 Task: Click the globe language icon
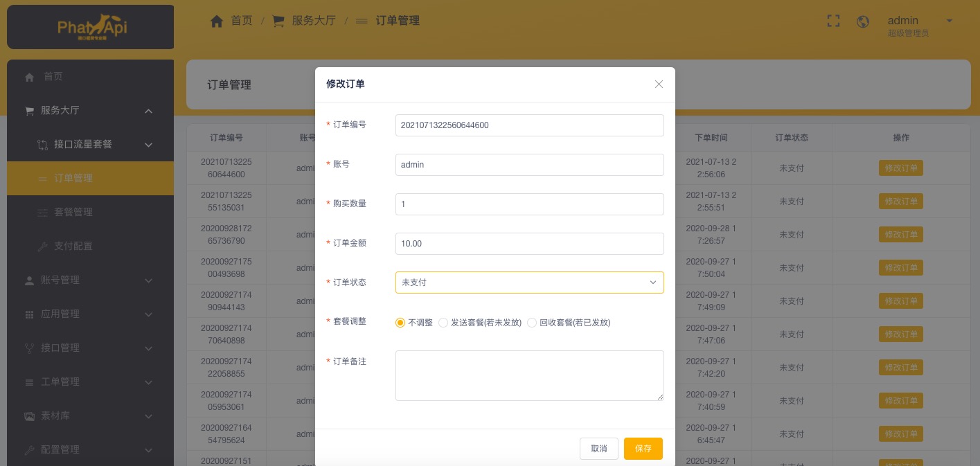[863, 21]
